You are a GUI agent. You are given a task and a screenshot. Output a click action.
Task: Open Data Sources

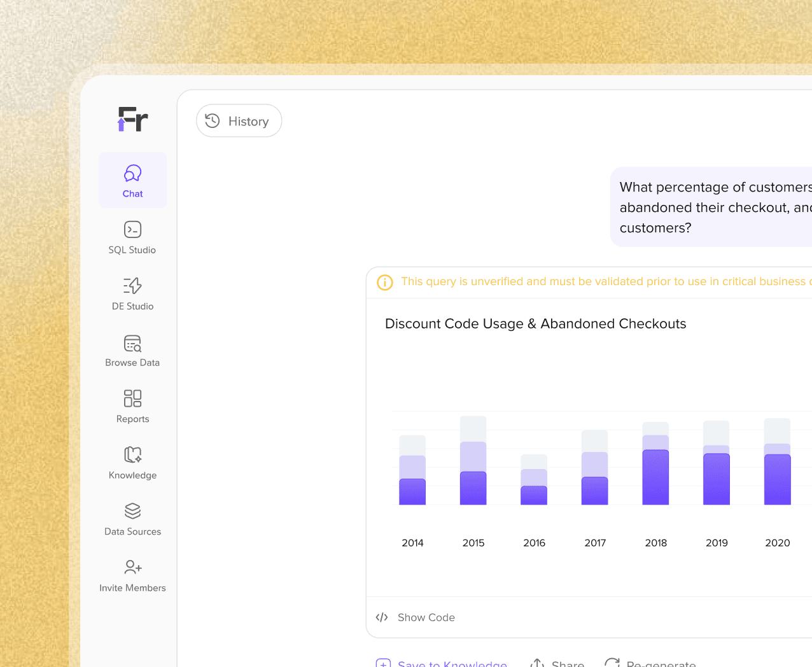pos(132,519)
